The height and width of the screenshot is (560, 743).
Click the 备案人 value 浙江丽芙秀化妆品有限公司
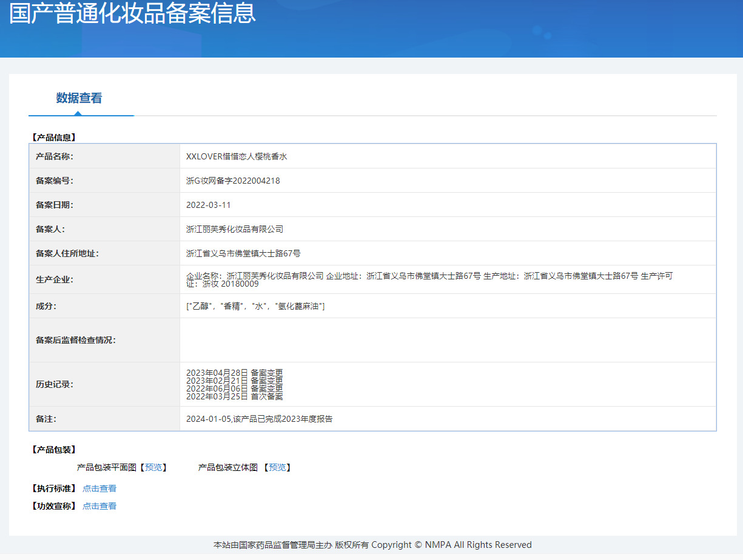[x=235, y=229]
